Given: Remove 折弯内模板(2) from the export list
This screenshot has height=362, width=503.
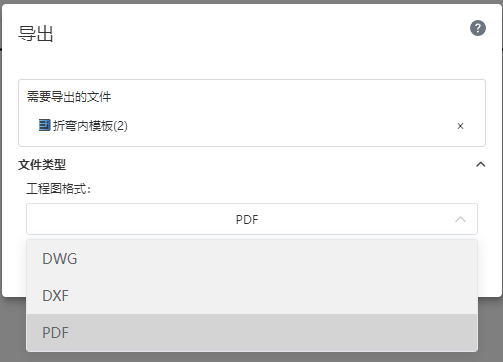Looking at the screenshot, I should (460, 126).
